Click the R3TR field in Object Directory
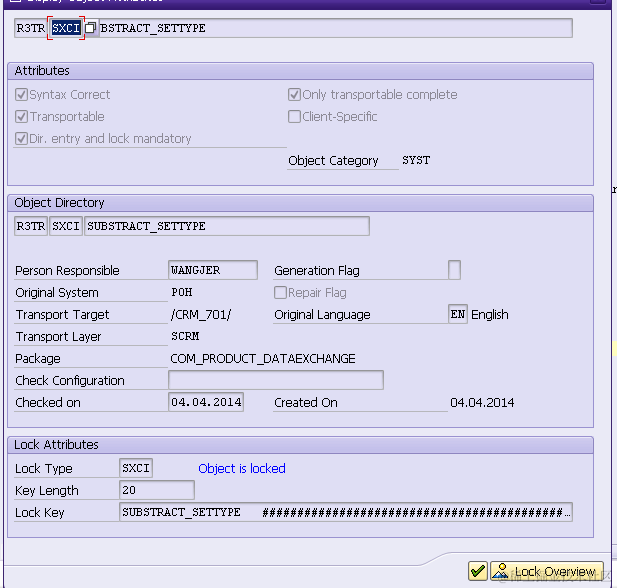Screen dimensions: 617x588 (x=31, y=226)
